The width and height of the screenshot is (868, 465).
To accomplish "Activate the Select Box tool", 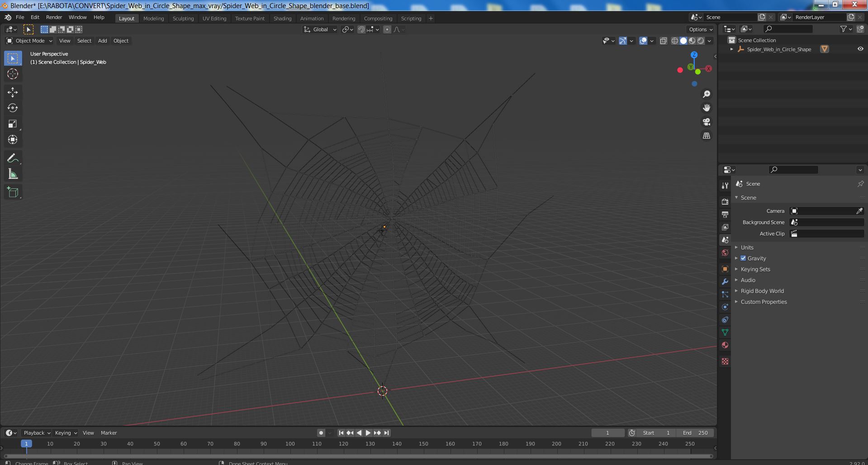I will click(x=13, y=58).
